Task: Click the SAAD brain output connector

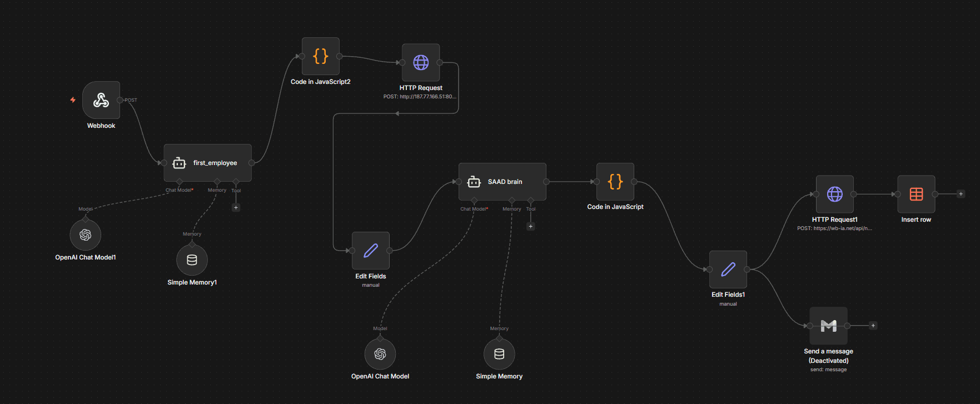Action: [546, 182]
